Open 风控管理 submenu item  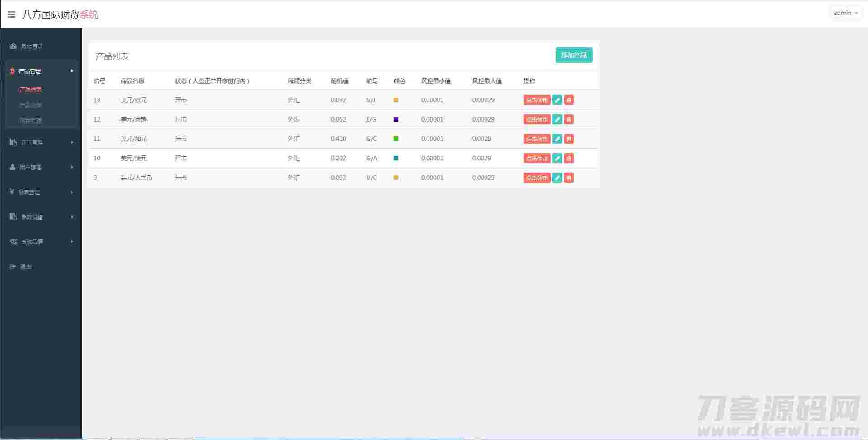[x=31, y=121]
